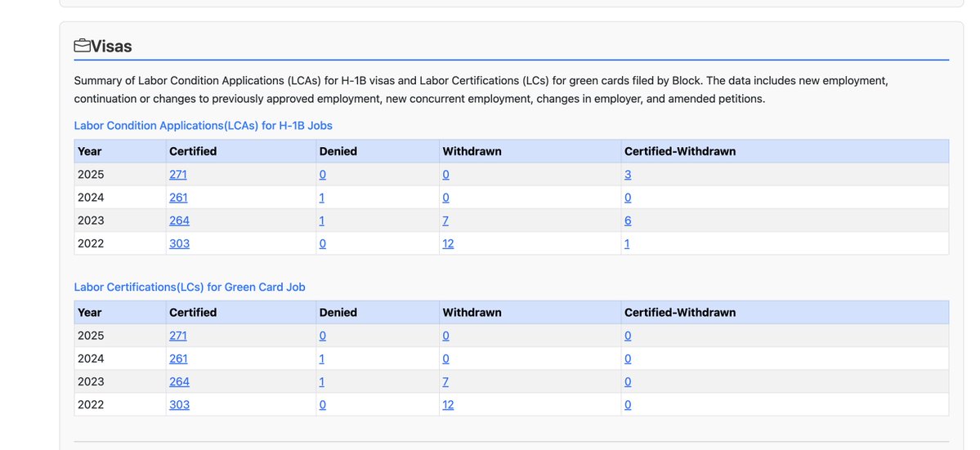Viewport: 980px width, 450px height.
Task: Open the H-1B 2023 Denied count 1
Action: click(x=322, y=221)
